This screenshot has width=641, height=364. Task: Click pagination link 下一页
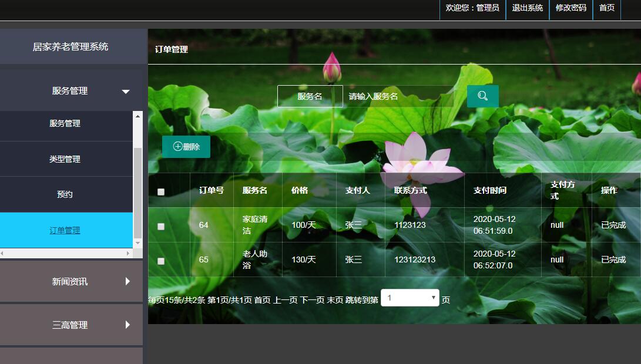point(313,300)
